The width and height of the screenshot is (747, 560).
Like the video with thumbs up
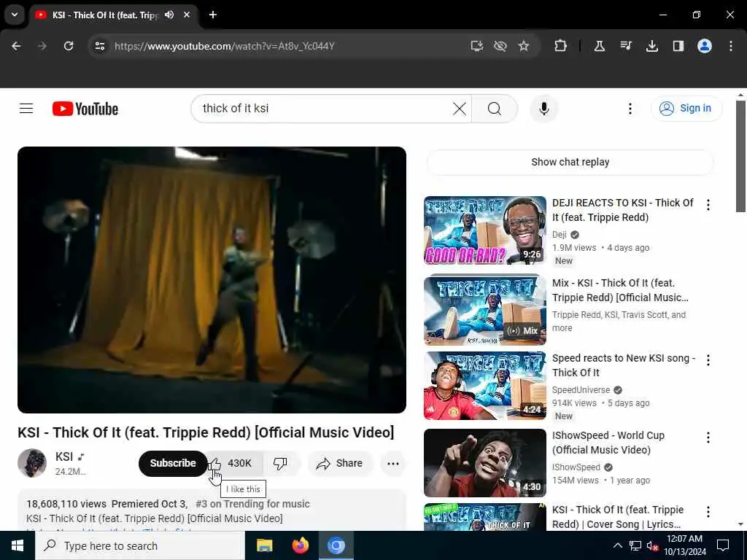[x=234, y=463]
